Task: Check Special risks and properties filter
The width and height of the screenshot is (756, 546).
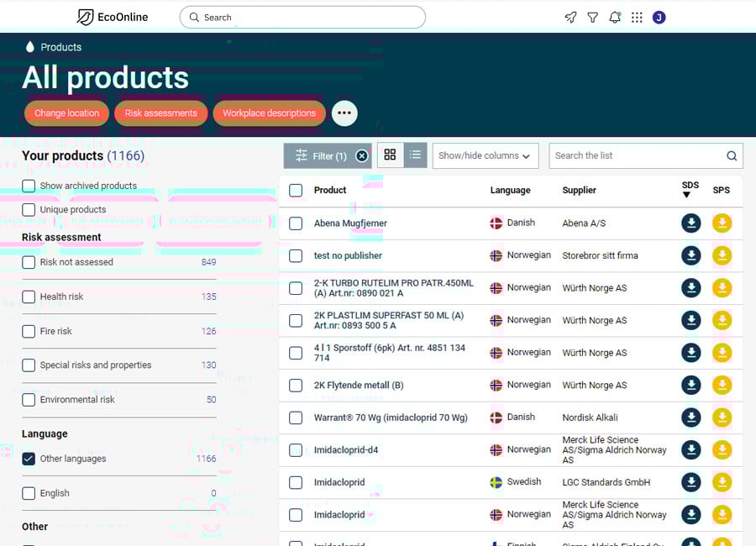Action: click(29, 365)
